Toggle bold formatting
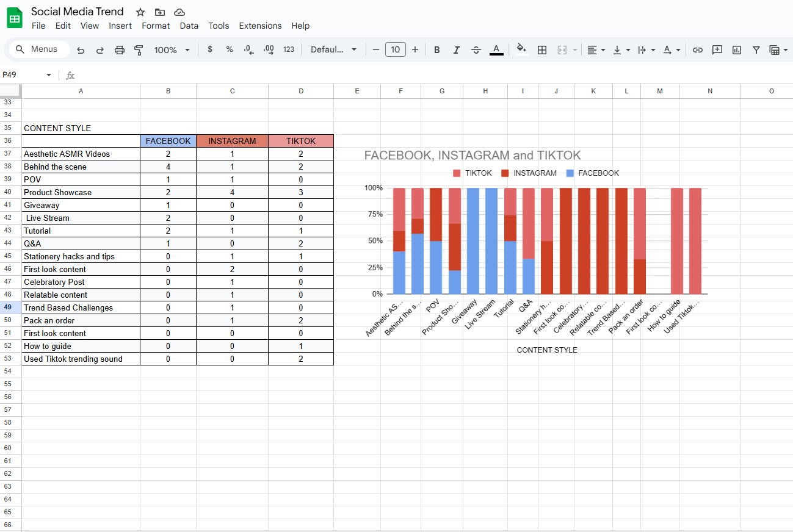The image size is (793, 532). 436,50
